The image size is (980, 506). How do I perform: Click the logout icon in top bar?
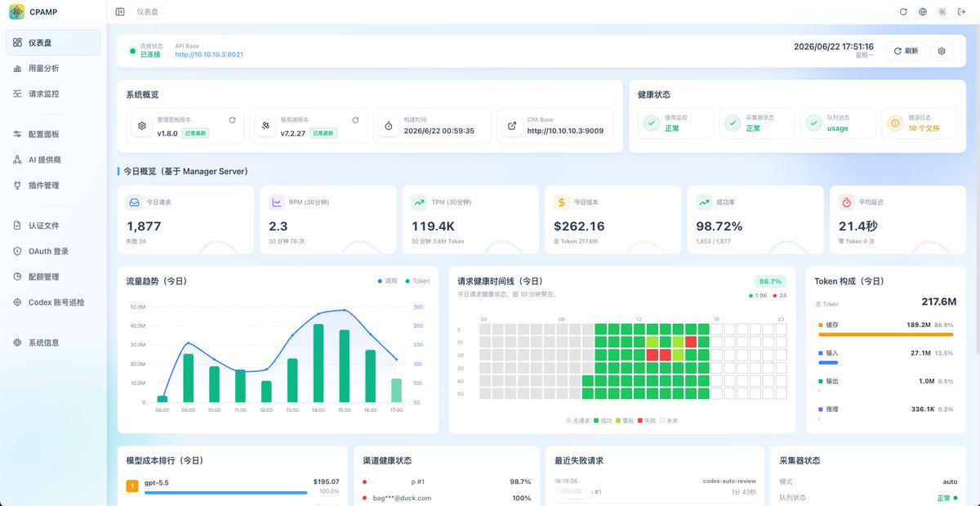[x=963, y=12]
